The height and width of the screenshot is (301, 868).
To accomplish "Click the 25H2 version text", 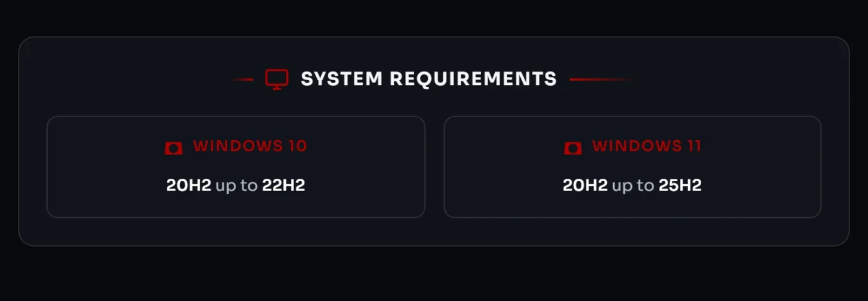I will click(x=680, y=185).
